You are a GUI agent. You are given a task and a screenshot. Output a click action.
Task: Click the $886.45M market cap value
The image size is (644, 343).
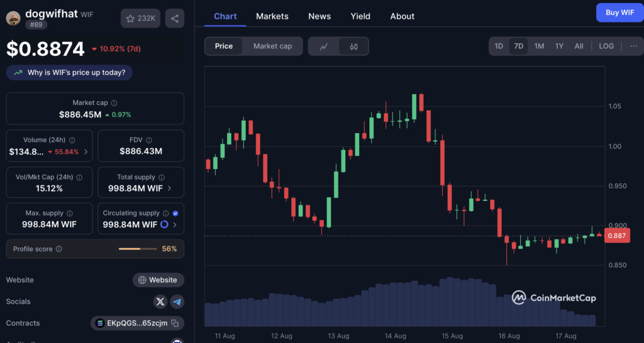point(80,115)
